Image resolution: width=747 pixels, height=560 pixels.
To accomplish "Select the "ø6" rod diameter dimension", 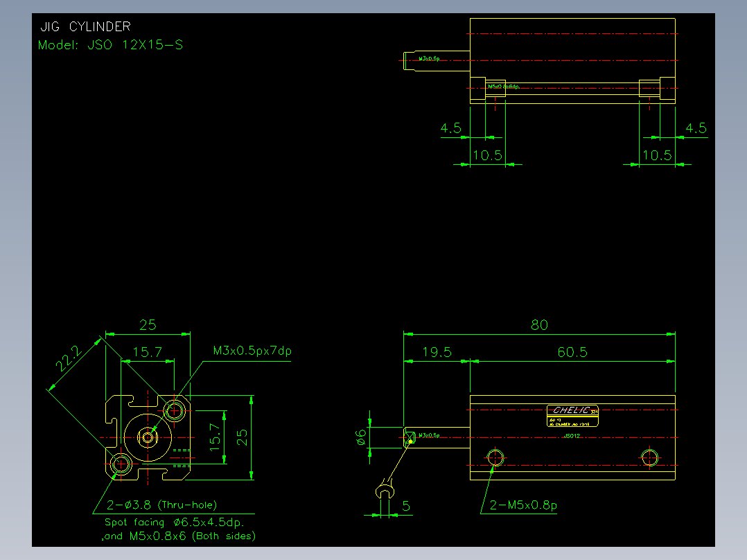I will pos(361,437).
